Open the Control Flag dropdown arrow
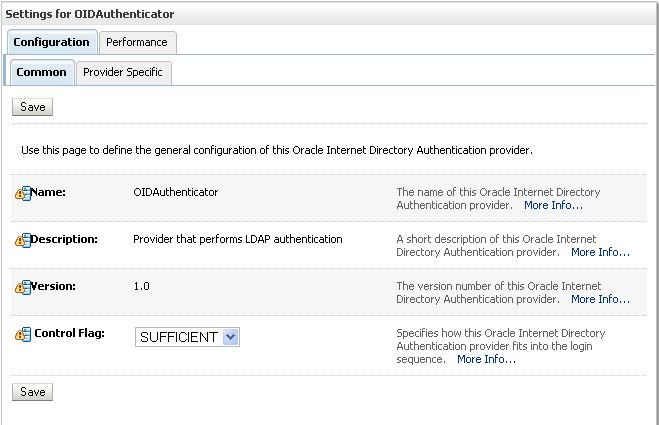This screenshot has width=659, height=425. coord(231,337)
